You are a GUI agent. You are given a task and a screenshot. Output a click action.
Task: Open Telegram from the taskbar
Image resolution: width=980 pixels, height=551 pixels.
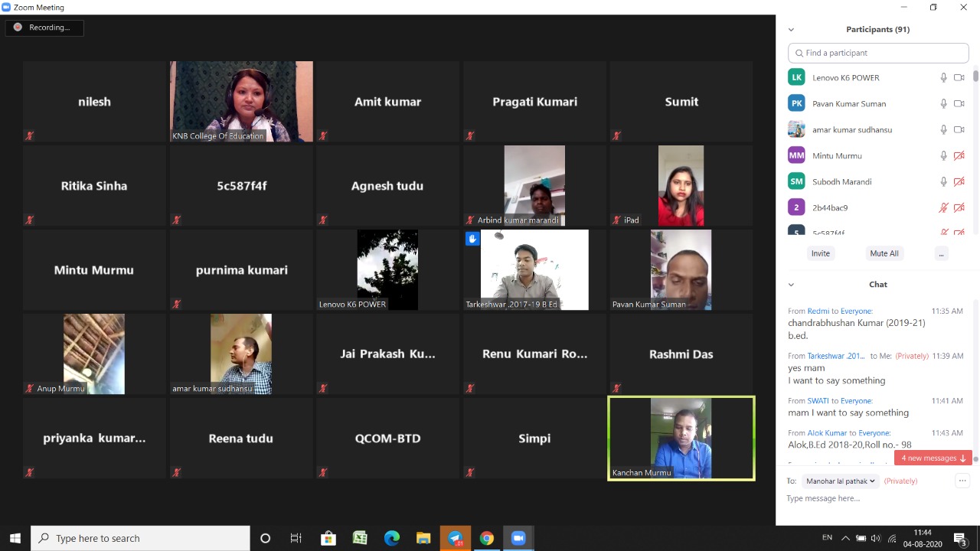tap(455, 538)
